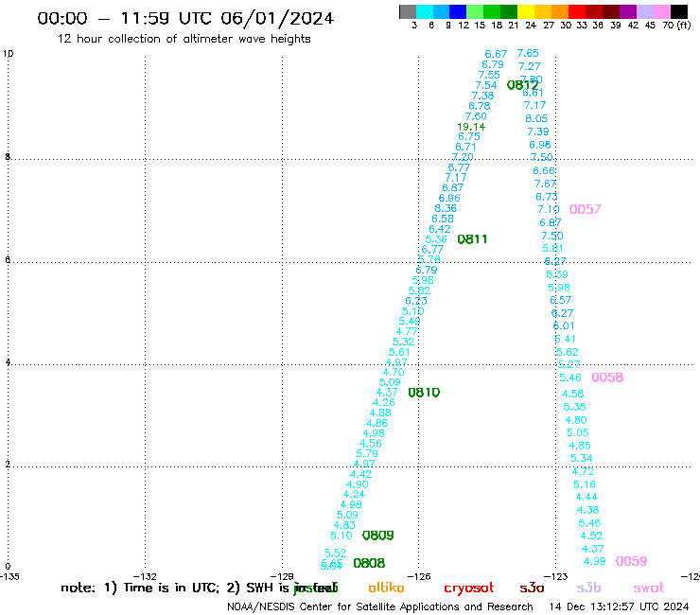Click the pure blue swatch in the legend bar

click(458, 11)
